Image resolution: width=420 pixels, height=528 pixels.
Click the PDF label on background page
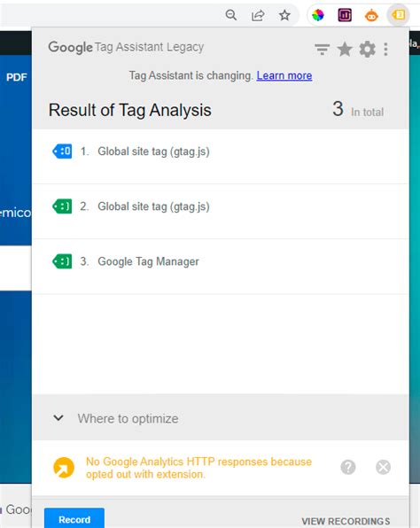(x=17, y=77)
